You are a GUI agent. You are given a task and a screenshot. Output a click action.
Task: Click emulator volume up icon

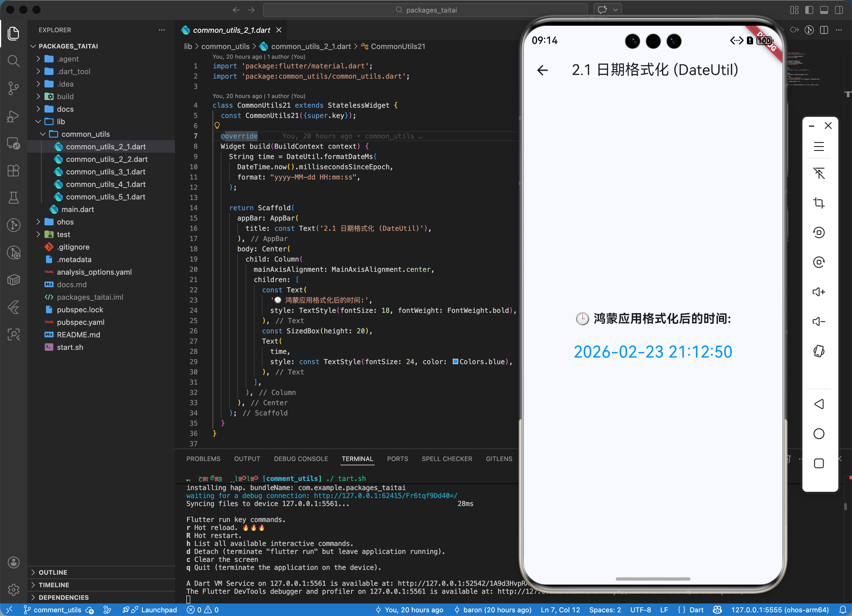click(x=819, y=292)
